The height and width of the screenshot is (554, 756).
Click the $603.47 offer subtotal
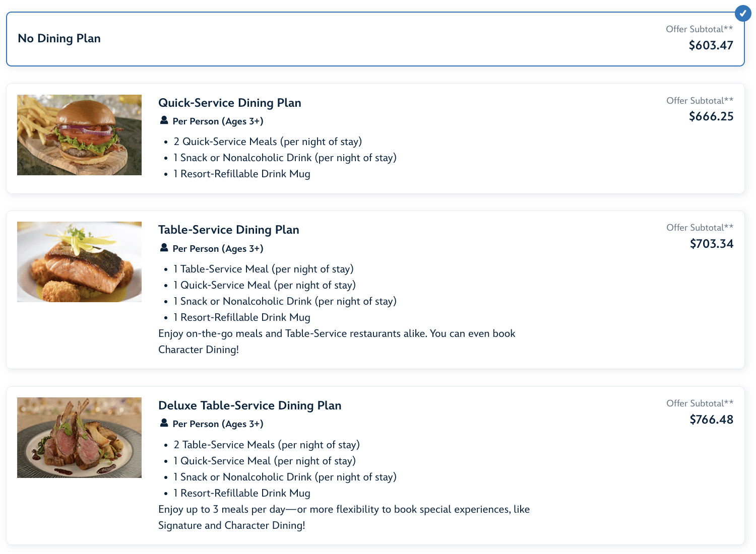711,45
